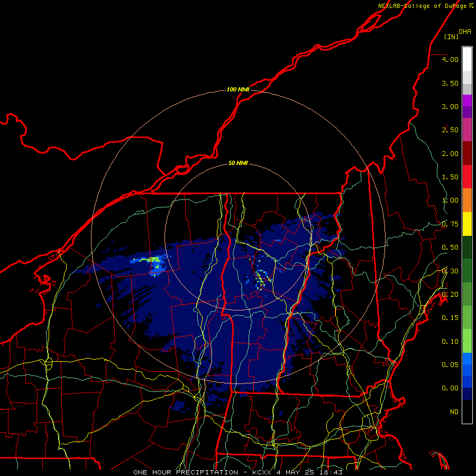The width and height of the screenshot is (476, 476).
Task: Click the ND legend label
Action: 454,412
